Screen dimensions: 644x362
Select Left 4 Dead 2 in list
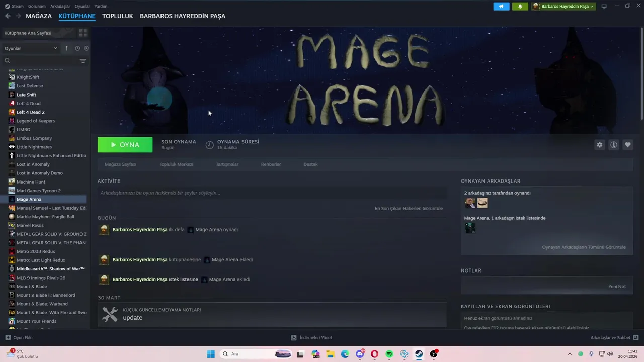[30, 112]
